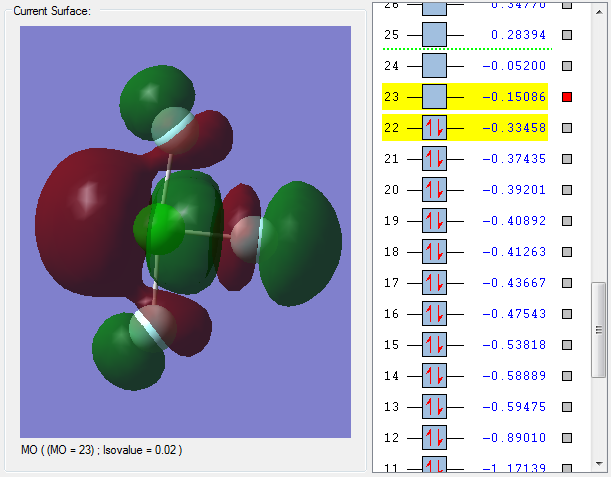Select the empty occupancy box of orbital 23
Screen dimensions: 611x477
434,97
